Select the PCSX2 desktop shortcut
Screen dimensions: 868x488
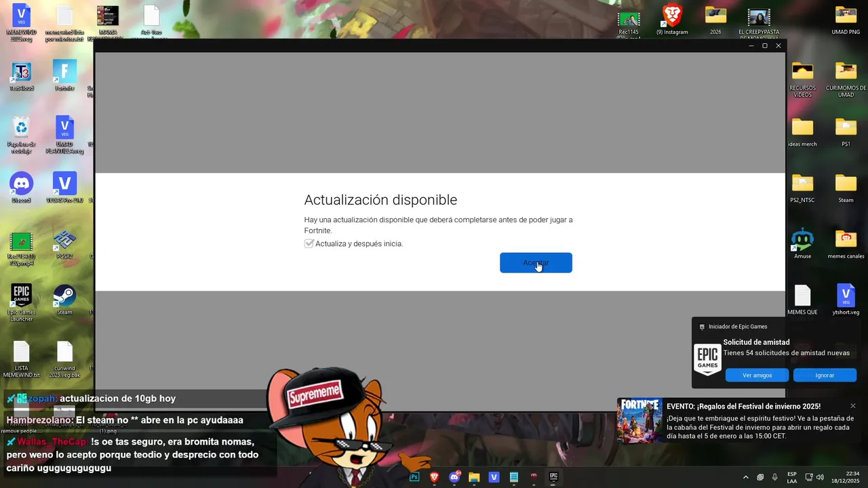64,244
